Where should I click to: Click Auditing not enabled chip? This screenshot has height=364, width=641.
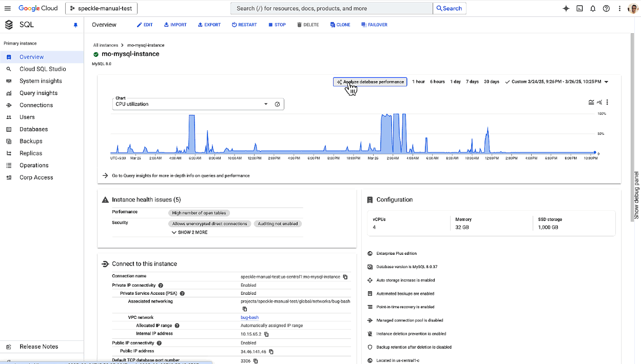[278, 224]
